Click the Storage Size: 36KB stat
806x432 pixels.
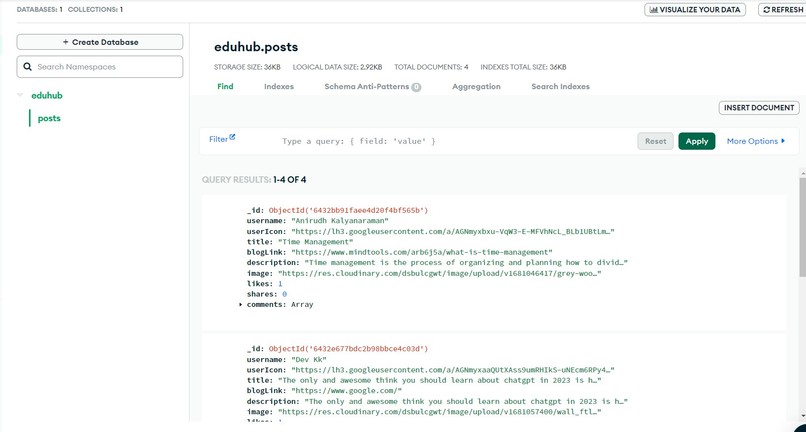click(247, 67)
